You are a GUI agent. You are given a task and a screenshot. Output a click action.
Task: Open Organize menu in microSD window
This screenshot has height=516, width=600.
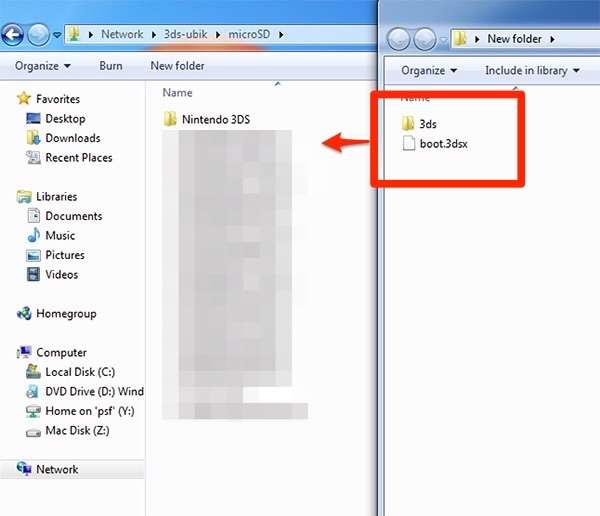coord(42,66)
